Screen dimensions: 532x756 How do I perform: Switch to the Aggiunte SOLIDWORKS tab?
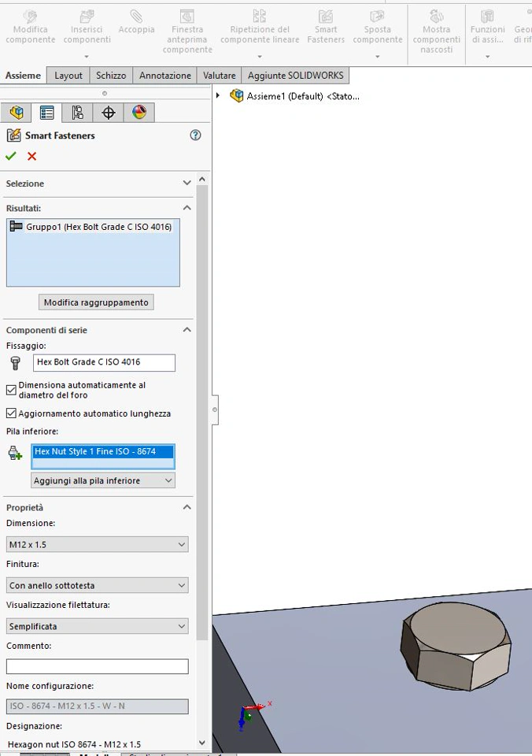click(295, 76)
